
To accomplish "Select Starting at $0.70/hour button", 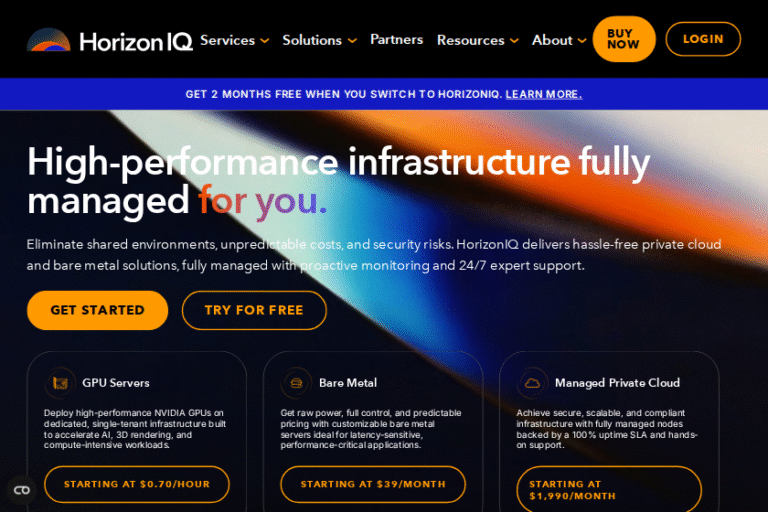I will [137, 484].
